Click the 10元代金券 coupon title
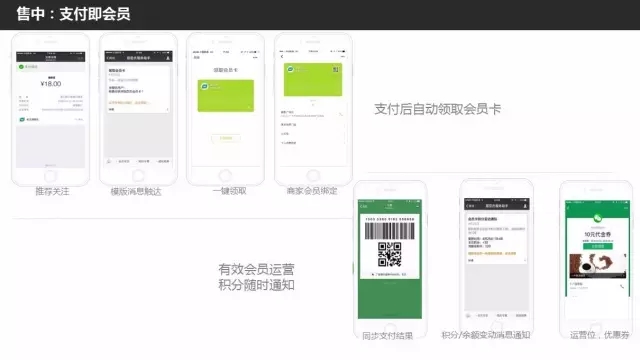 (598, 234)
